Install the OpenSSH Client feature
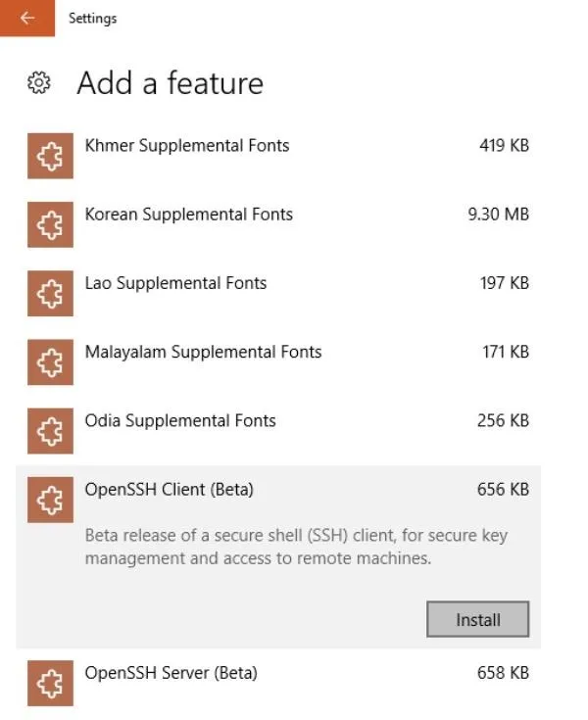The image size is (588, 720). [x=478, y=619]
